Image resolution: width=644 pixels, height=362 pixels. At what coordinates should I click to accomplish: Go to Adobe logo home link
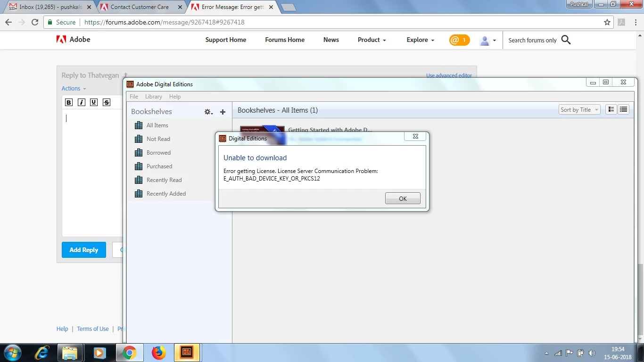pyautogui.click(x=73, y=40)
